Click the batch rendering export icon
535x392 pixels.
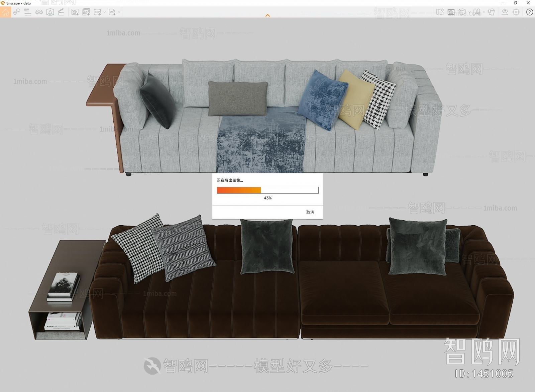(86, 12)
